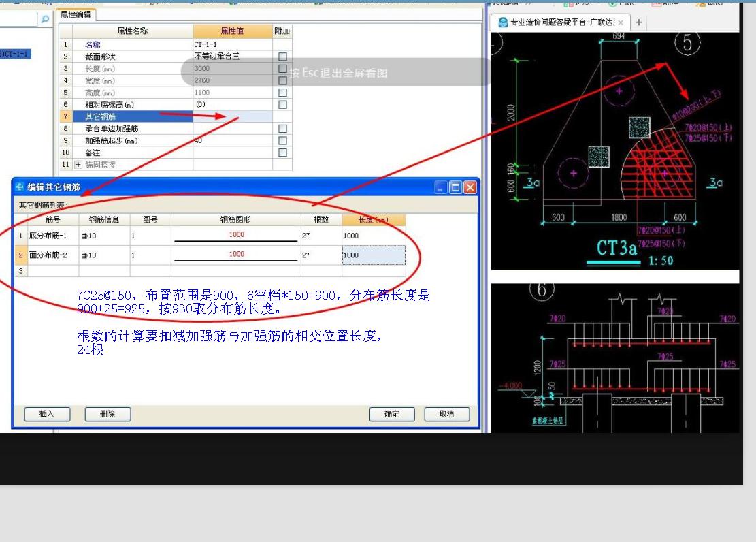Viewport: 756px width, 542px height.
Task: Click 相对底标高 value (0)
Action: point(233,105)
